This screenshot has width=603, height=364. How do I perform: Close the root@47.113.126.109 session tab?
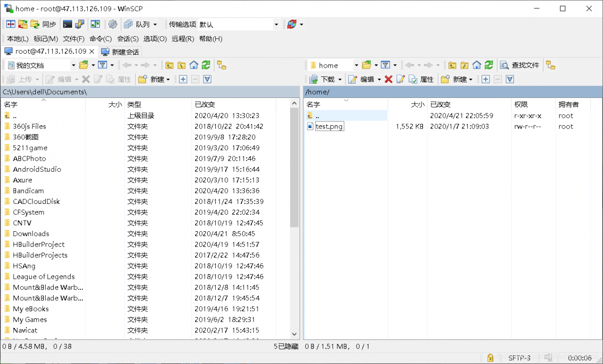pyautogui.click(x=92, y=51)
